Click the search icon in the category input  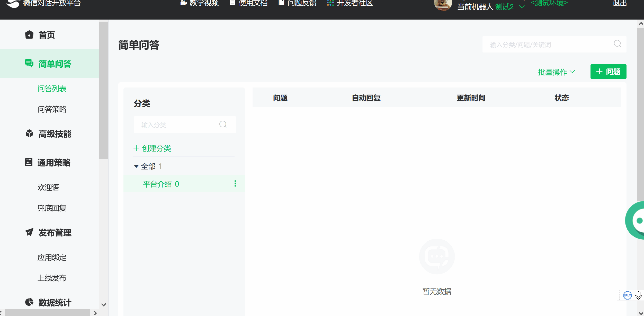click(x=223, y=125)
